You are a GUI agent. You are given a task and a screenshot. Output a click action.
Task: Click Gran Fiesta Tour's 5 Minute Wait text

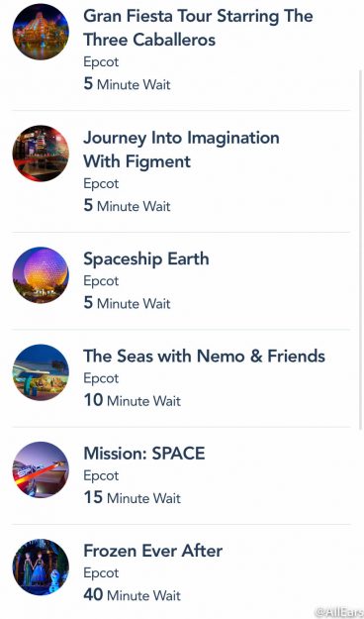click(x=127, y=84)
